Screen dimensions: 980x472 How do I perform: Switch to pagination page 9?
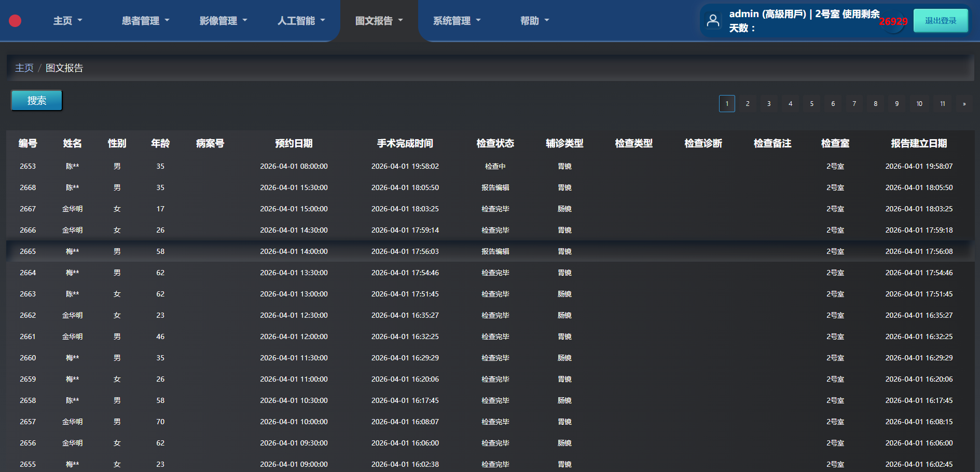point(897,104)
